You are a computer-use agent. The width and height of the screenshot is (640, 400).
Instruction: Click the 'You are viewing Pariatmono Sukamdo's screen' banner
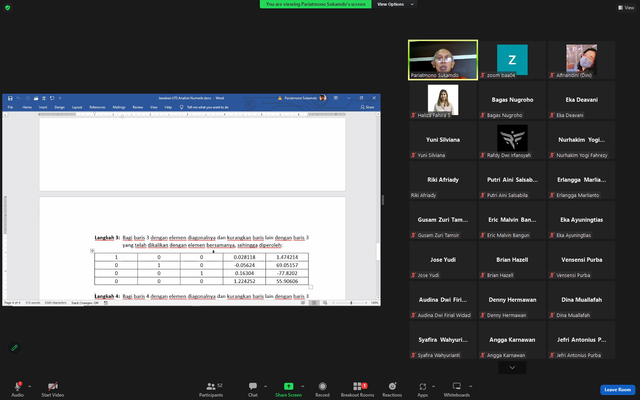pyautogui.click(x=316, y=4)
